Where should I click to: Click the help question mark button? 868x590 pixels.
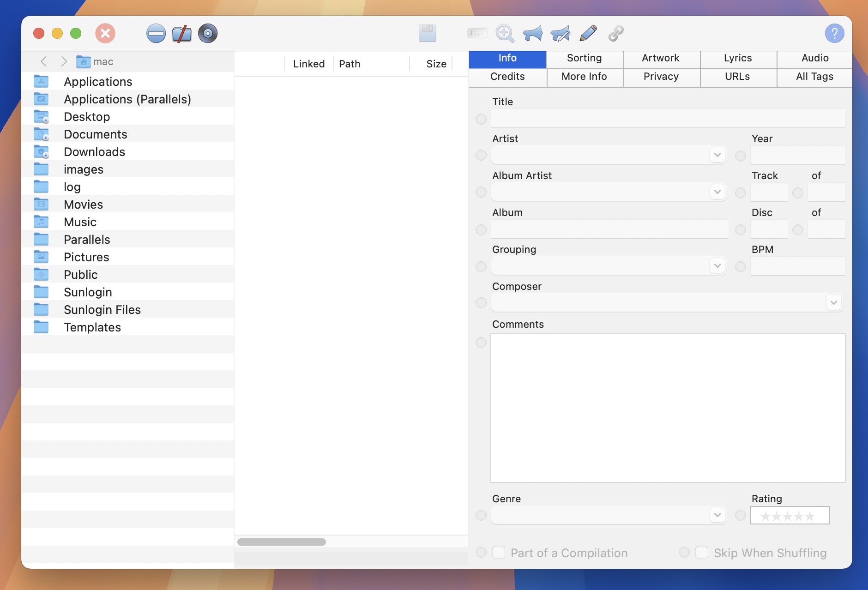pyautogui.click(x=835, y=33)
